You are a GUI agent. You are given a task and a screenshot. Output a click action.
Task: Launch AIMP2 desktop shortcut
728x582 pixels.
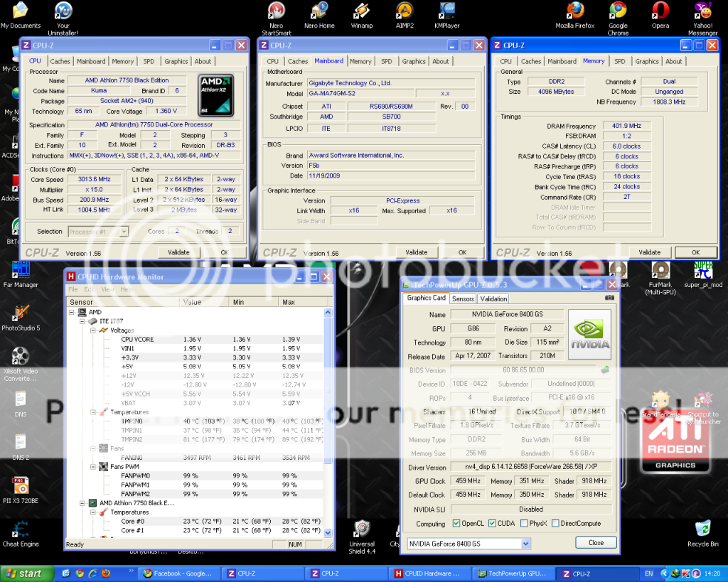pyautogui.click(x=405, y=16)
